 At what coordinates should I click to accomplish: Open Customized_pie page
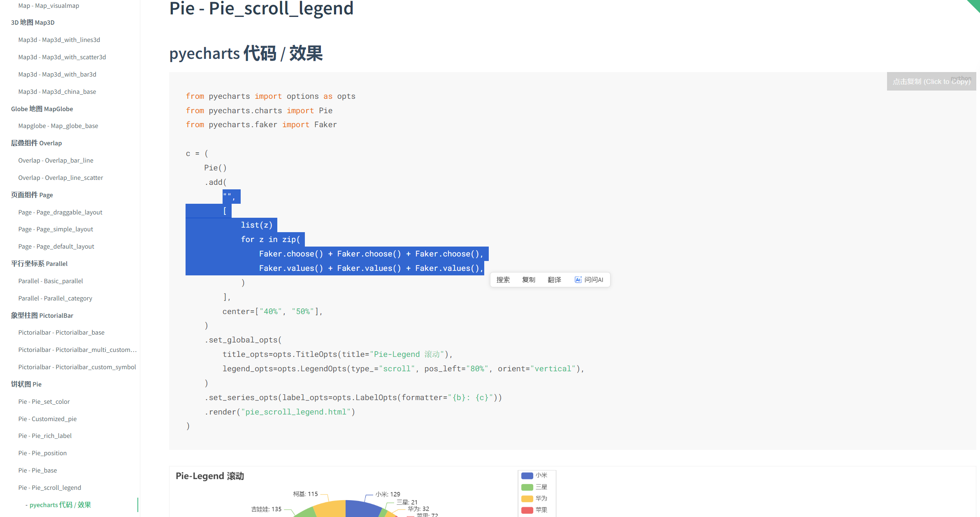pyautogui.click(x=47, y=419)
